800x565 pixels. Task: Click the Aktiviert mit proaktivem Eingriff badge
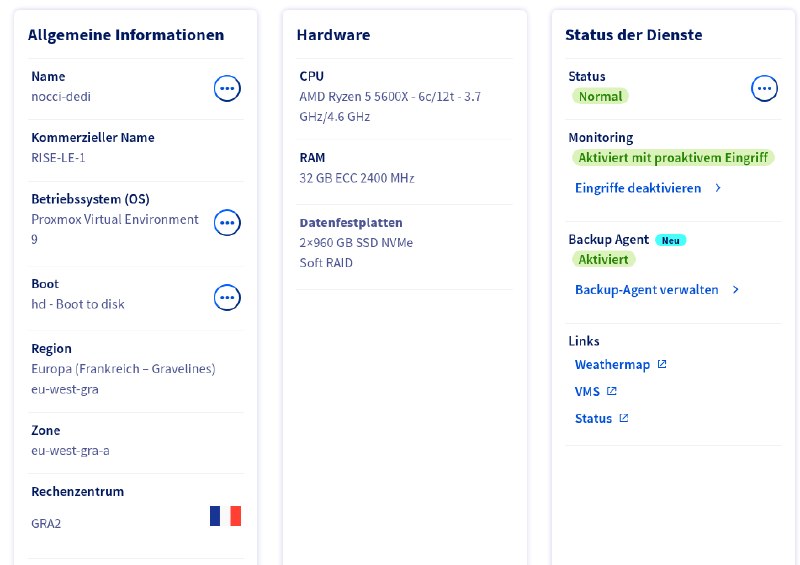point(673,158)
